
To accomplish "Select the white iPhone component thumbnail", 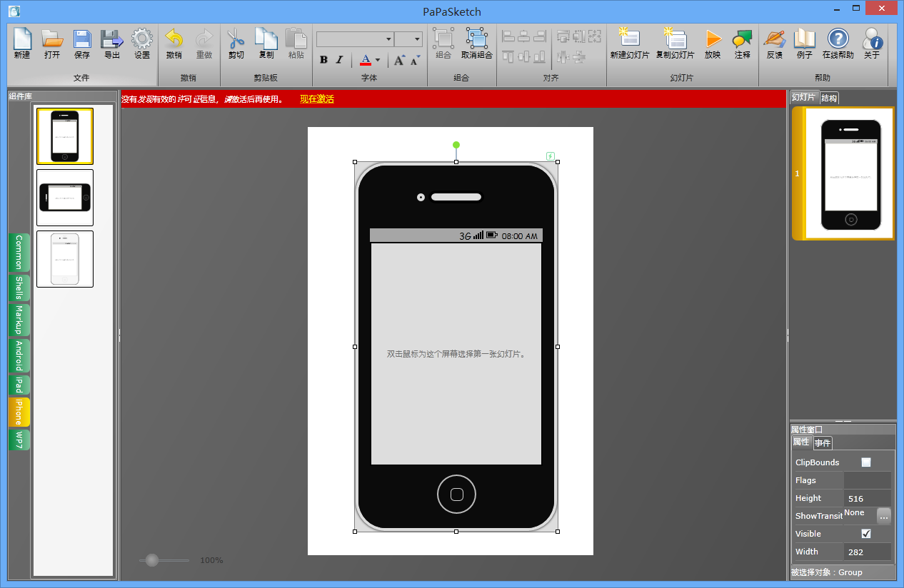I will 65,259.
